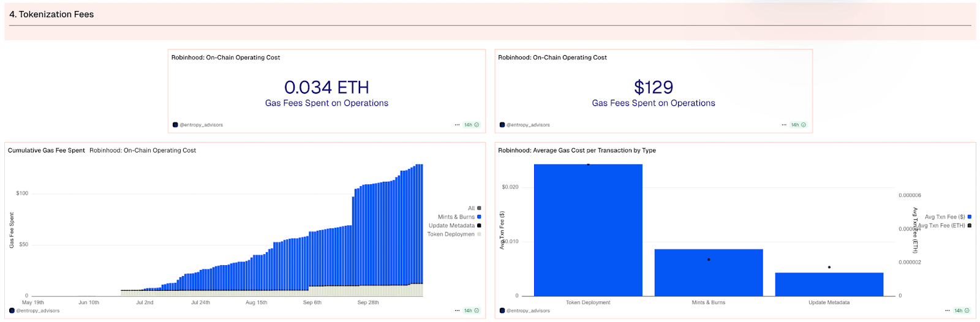Open the 'Robinhood: On-Chain Operating Cost' title above $129
The width and height of the screenshot is (980, 322).
[x=552, y=58]
